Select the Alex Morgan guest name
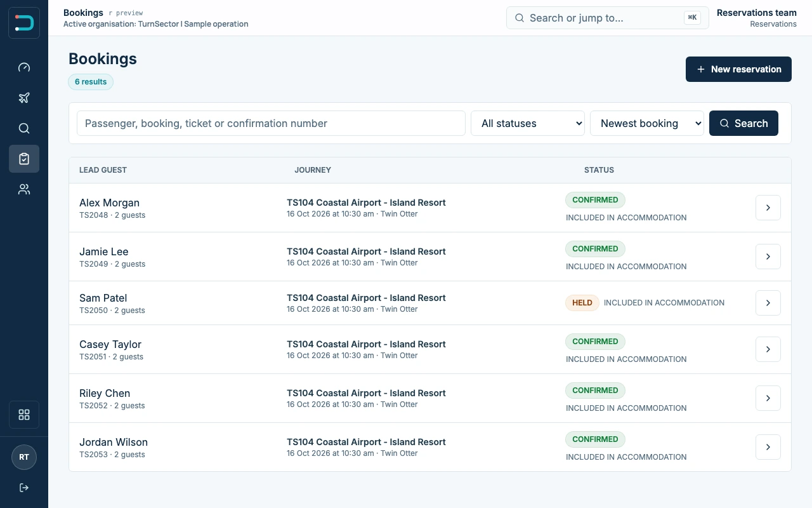The image size is (812, 508). coord(109,203)
